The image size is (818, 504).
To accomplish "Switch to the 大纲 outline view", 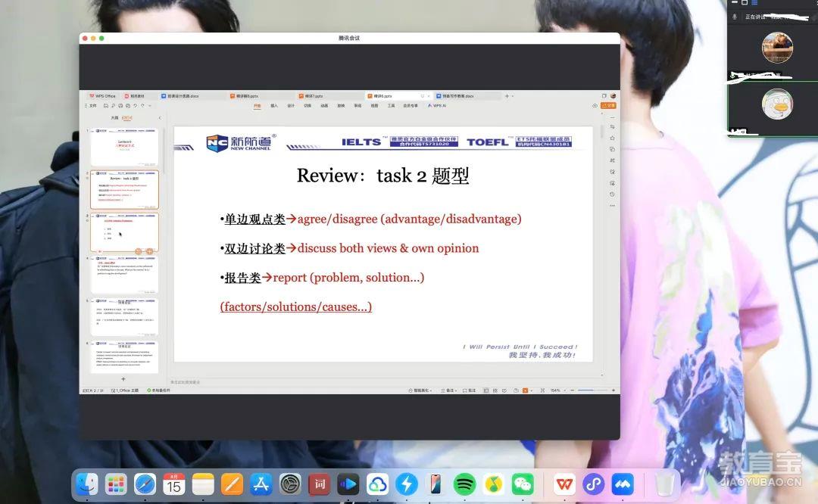I will coord(114,118).
